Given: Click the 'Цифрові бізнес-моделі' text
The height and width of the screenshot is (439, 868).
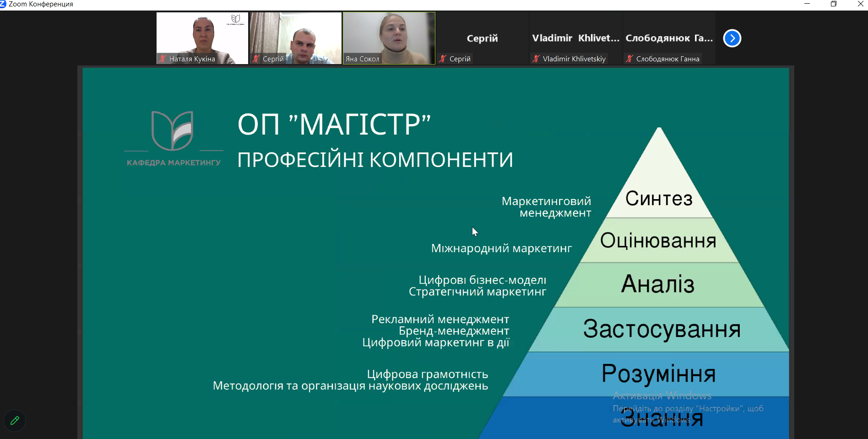Looking at the screenshot, I should (x=483, y=280).
